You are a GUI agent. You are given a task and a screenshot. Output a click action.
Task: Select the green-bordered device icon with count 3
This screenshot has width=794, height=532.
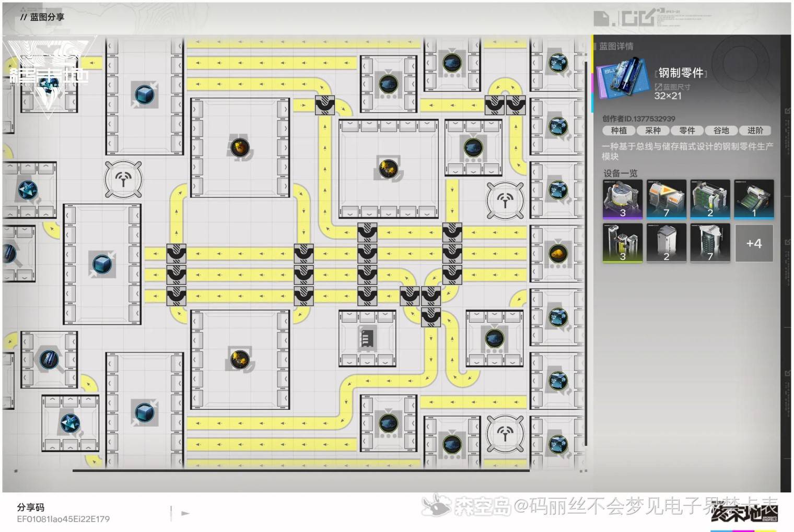(622, 243)
